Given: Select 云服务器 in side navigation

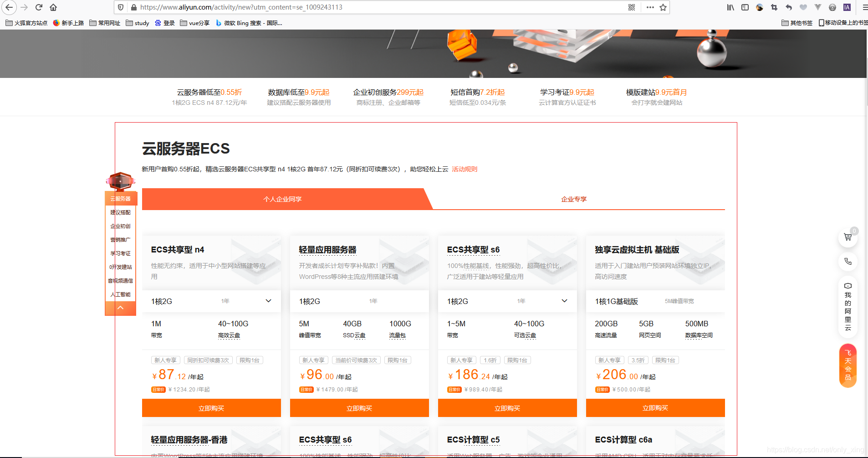Looking at the screenshot, I should pyautogui.click(x=120, y=199).
